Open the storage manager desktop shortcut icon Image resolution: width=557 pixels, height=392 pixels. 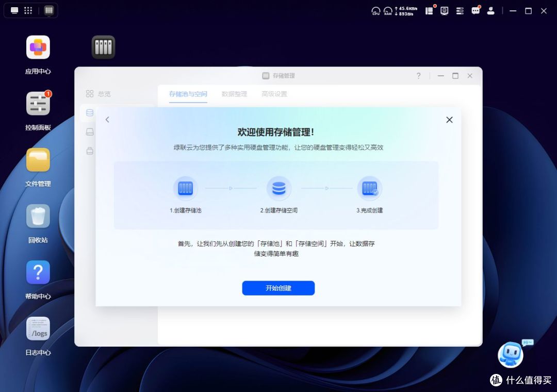point(103,47)
